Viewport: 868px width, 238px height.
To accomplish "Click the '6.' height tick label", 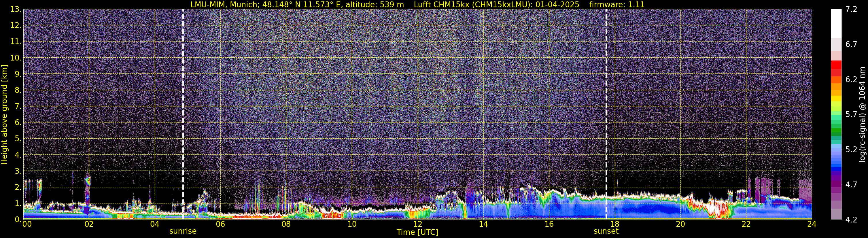I will click(18, 123).
